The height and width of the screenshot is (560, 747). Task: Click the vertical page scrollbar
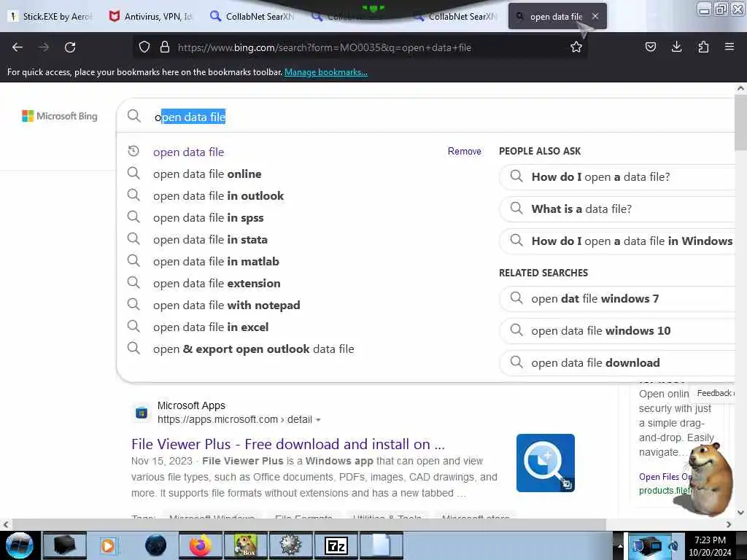740,122
